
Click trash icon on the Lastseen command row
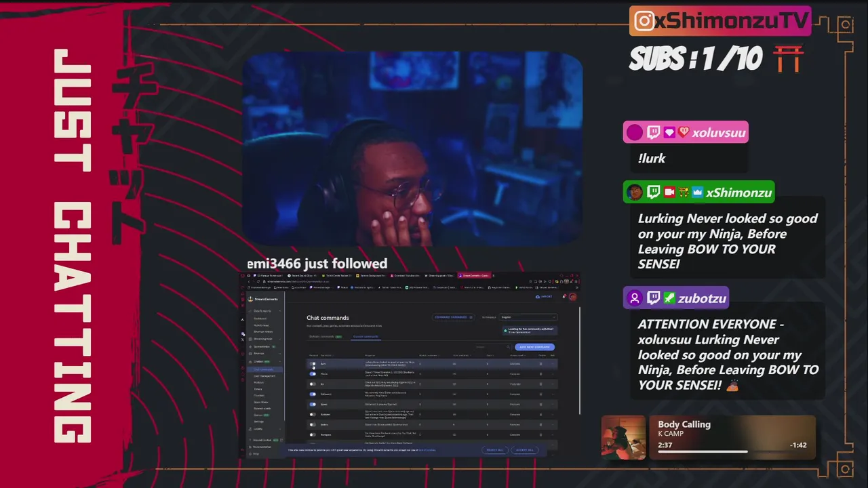[540, 414]
